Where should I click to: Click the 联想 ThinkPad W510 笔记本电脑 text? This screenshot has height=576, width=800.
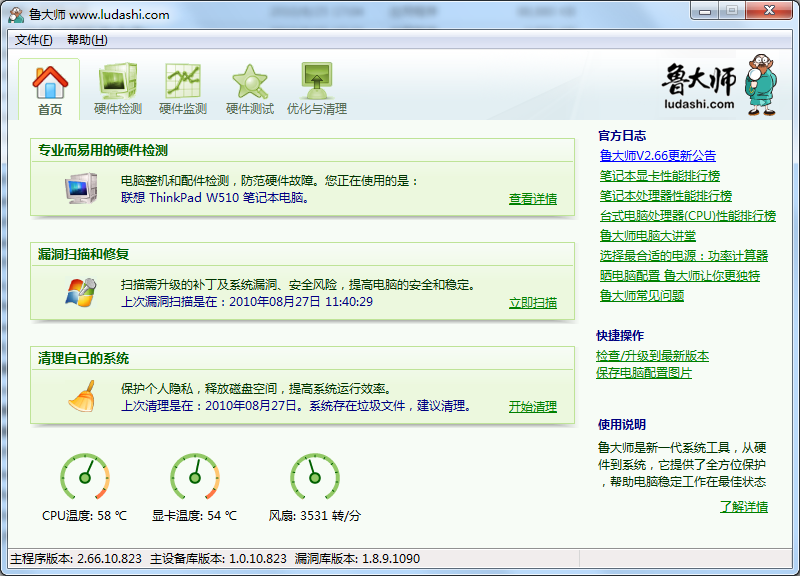click(215, 198)
